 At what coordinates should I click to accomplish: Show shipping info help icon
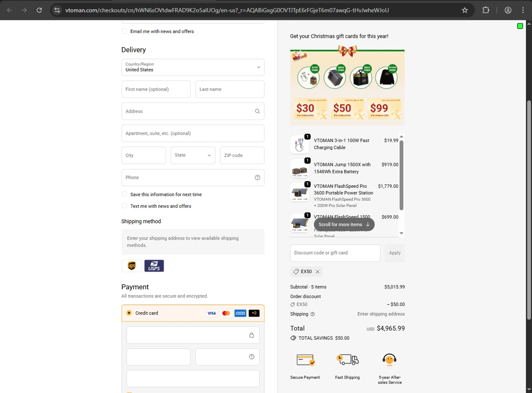pyautogui.click(x=312, y=314)
